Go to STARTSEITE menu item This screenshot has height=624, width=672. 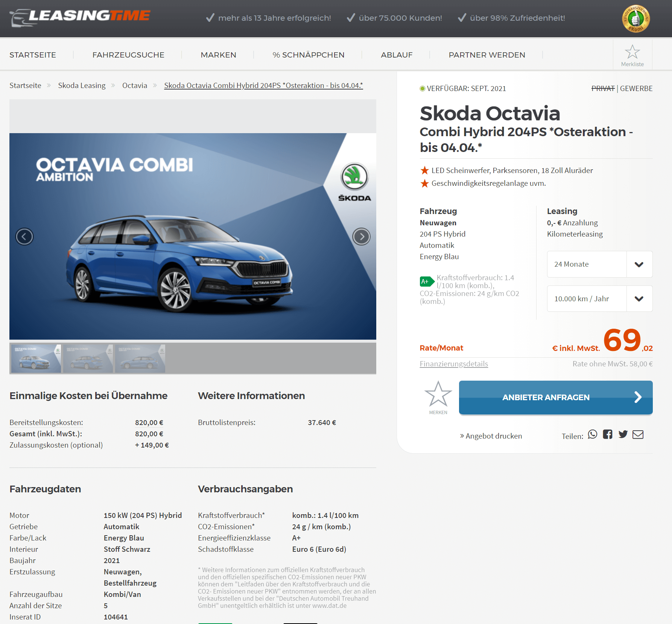(33, 55)
